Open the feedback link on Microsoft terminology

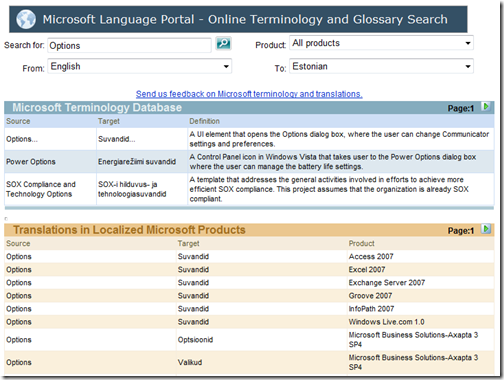tap(249, 94)
